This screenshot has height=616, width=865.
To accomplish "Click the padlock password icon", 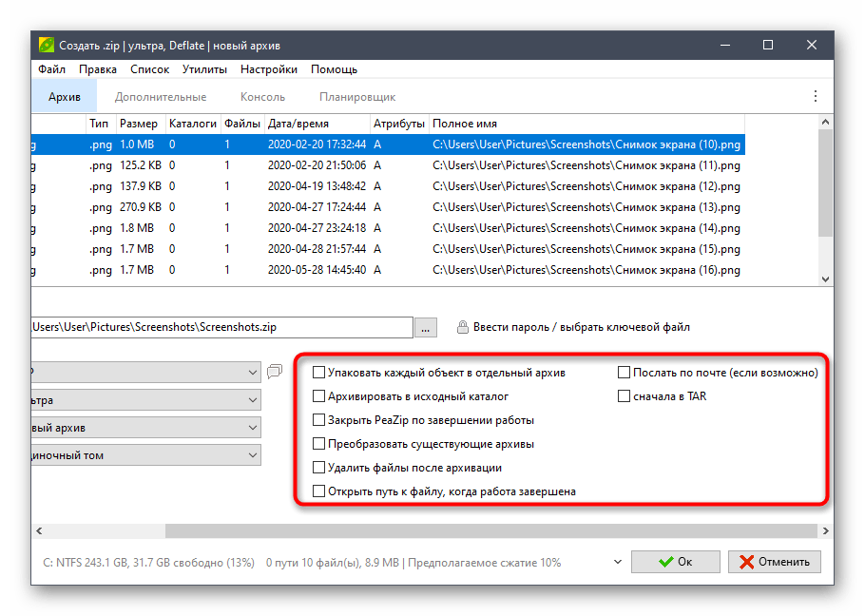I will click(463, 327).
